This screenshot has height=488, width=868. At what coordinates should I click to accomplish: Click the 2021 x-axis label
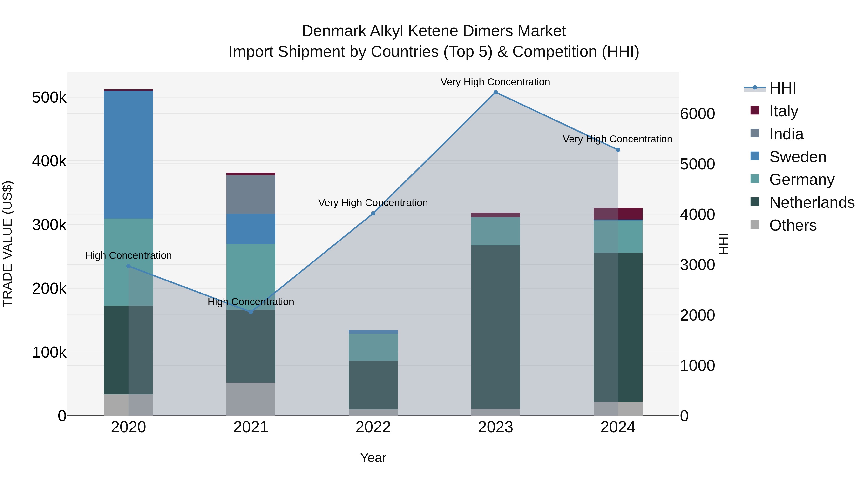click(x=251, y=427)
